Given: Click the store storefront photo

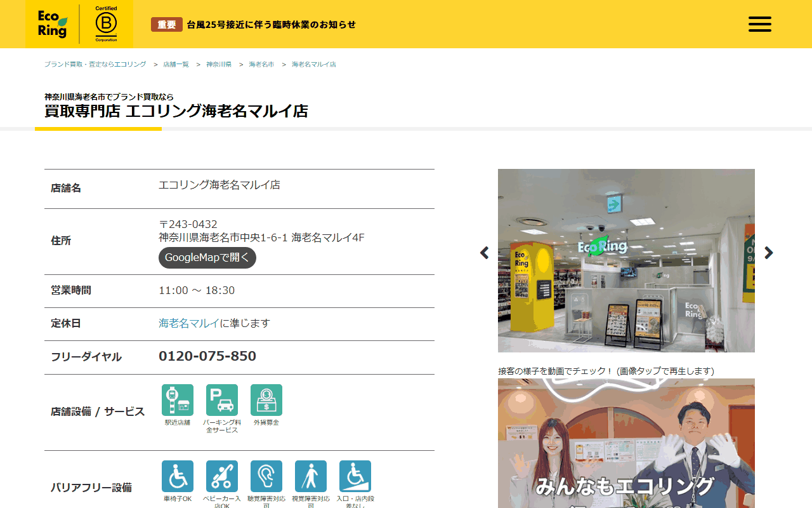Looking at the screenshot, I should [626, 260].
